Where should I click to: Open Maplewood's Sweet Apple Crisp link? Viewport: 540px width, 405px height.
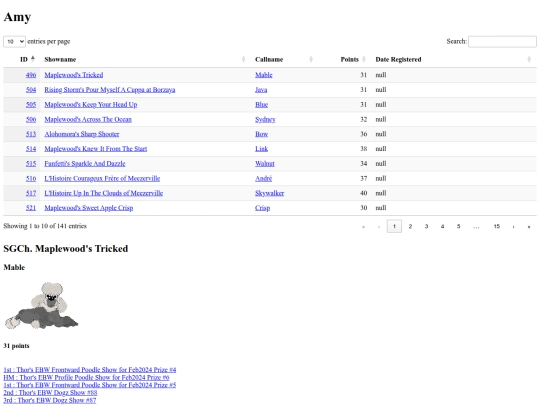pos(89,208)
